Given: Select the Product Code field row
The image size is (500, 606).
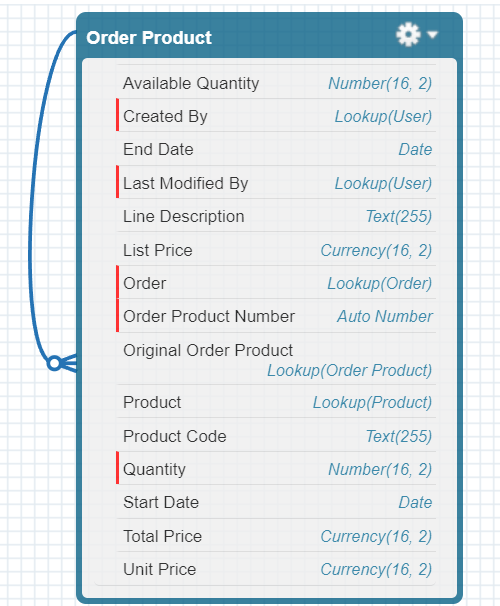Looking at the screenshot, I should 276,435.
